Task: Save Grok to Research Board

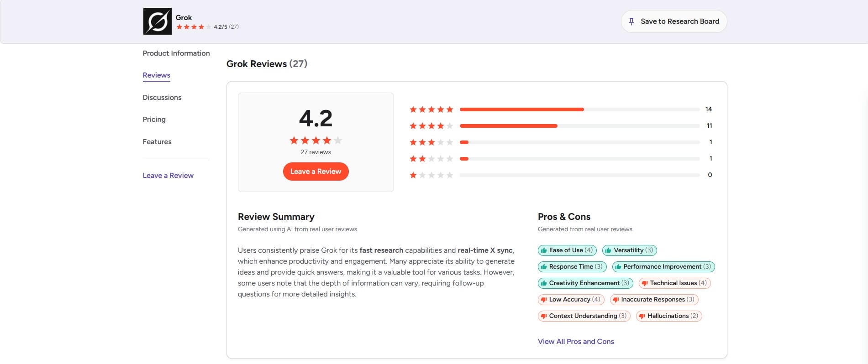Action: click(x=674, y=21)
